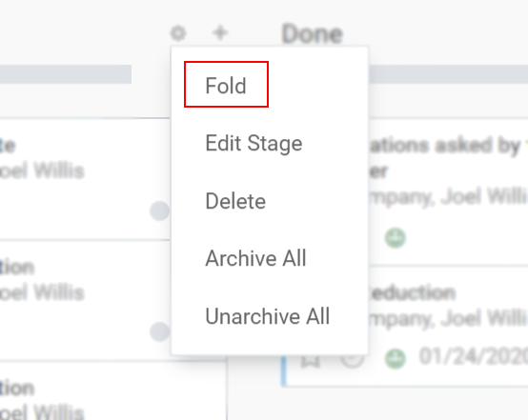This screenshot has width=528, height=420.
Task: Toggle the grey state circle on the first left card
Action: tap(159, 211)
